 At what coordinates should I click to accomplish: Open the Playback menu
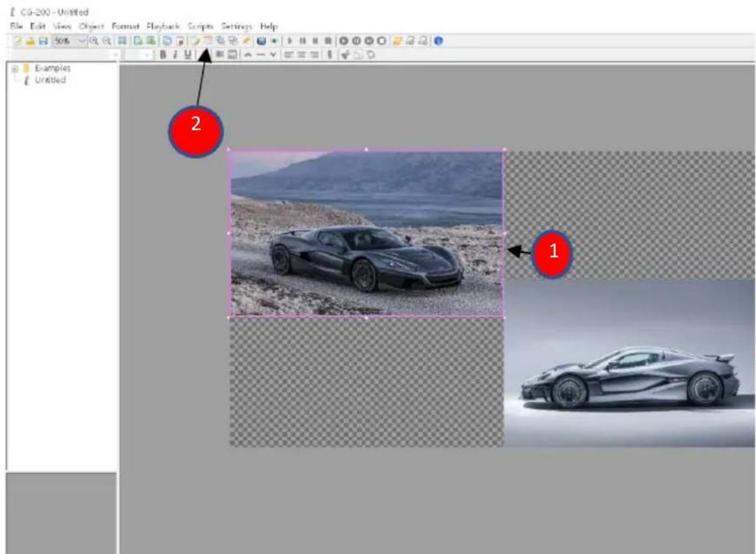coord(163,26)
